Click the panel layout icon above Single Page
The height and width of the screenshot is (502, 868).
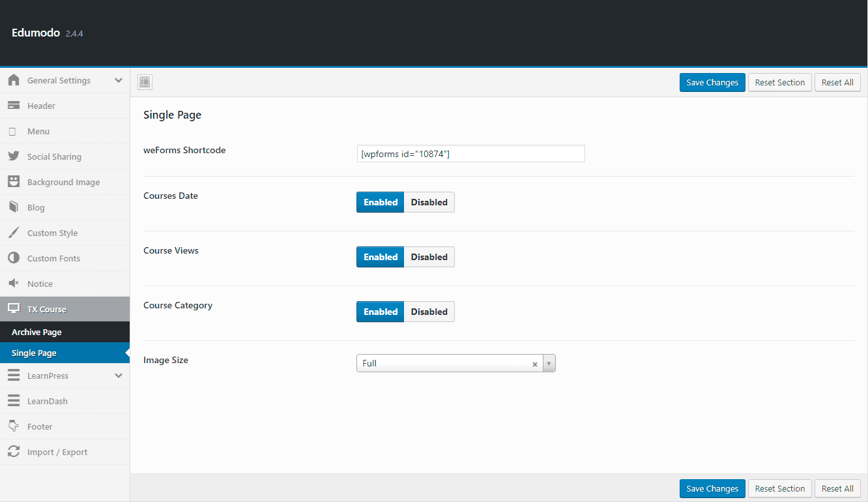tap(144, 81)
